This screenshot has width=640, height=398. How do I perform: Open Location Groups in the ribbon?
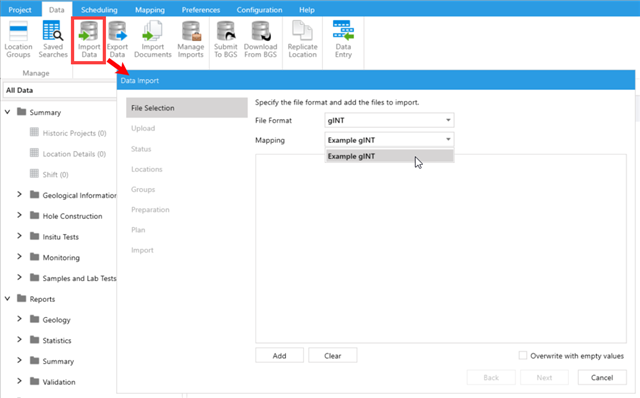[x=18, y=40]
